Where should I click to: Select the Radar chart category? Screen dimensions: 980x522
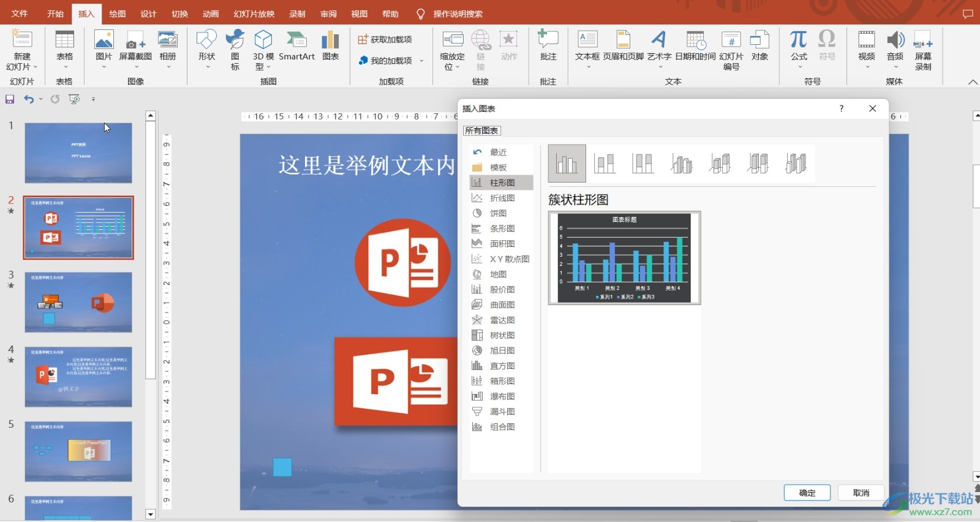coord(501,320)
